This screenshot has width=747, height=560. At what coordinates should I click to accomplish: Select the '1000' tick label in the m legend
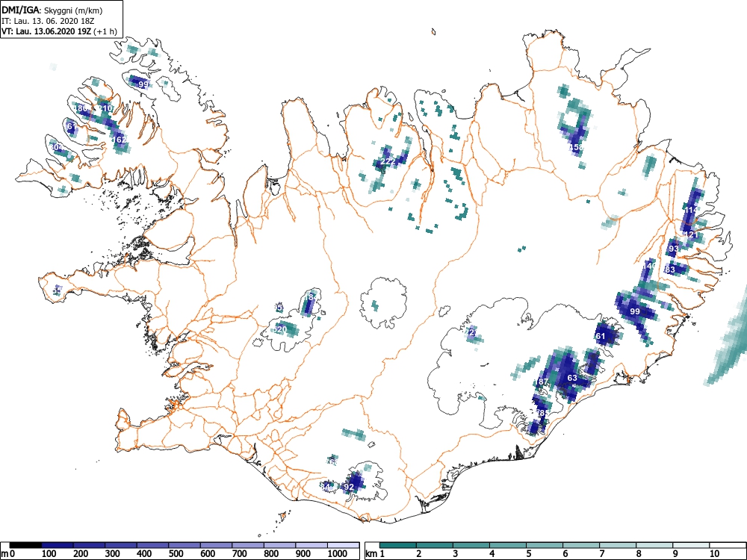point(338,554)
